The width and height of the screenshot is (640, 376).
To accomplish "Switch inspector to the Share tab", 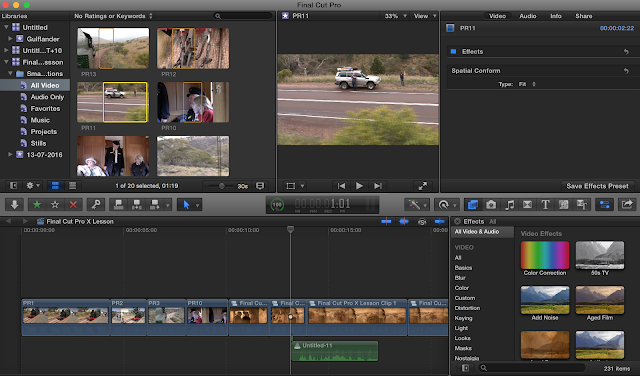I will 584,16.
